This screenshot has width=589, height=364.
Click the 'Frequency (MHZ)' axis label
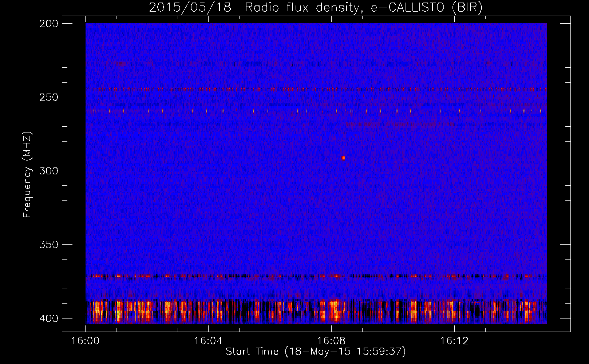(x=27, y=174)
